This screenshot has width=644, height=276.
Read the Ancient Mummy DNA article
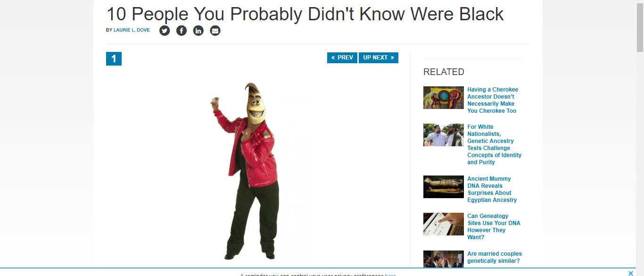[x=492, y=189]
